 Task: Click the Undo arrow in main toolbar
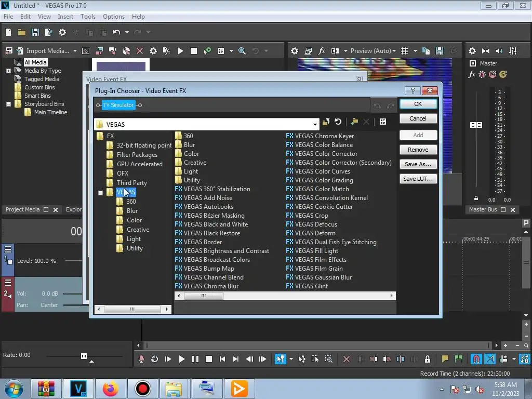click(x=116, y=32)
